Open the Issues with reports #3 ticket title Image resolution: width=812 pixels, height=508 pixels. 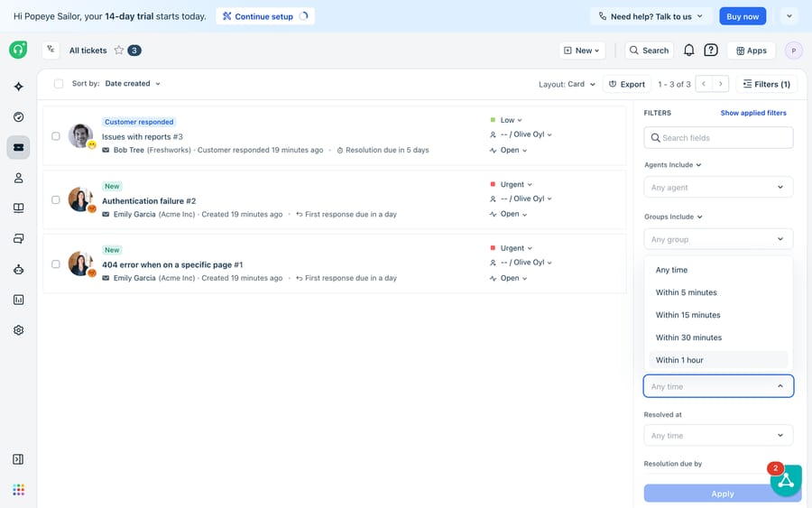coord(143,137)
